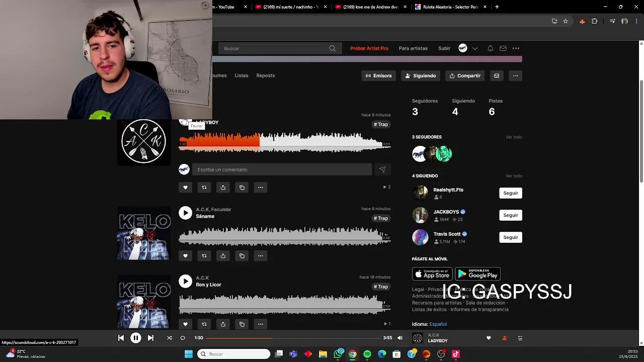Viewport: 644px width, 362px height.
Task: Share the Sáname track
Action: tap(223, 256)
